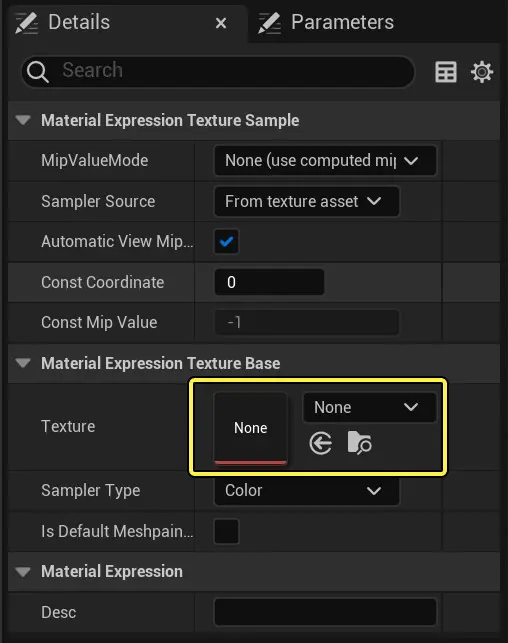Click the Const Coordinate value field
The width and height of the screenshot is (508, 643).
(269, 282)
